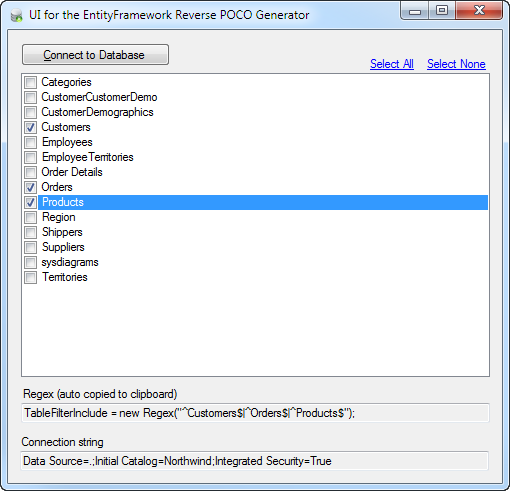Screen dimensions: 510x491
Task: Check the Employees checkbox
Action: click(31, 142)
